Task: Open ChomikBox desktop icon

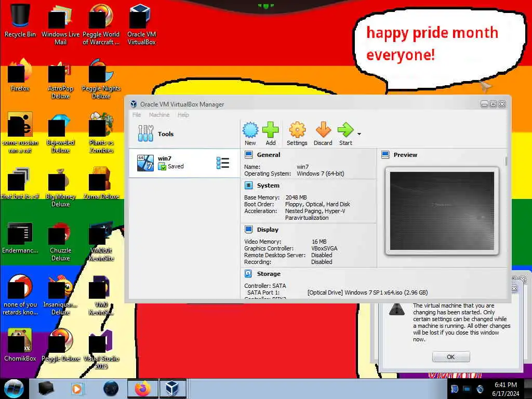Action: 20,345
